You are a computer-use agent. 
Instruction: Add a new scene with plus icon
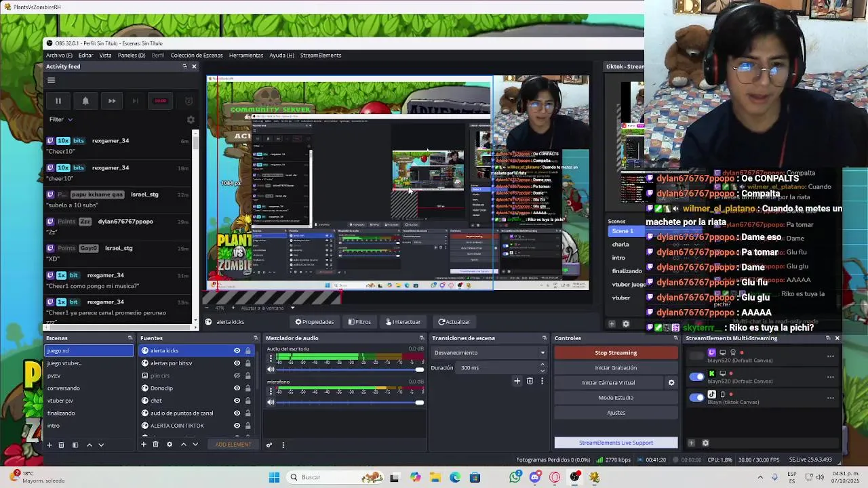[49, 445]
